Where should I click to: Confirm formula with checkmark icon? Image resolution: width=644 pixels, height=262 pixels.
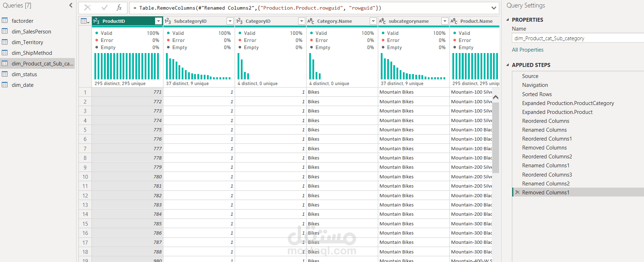click(x=104, y=7)
